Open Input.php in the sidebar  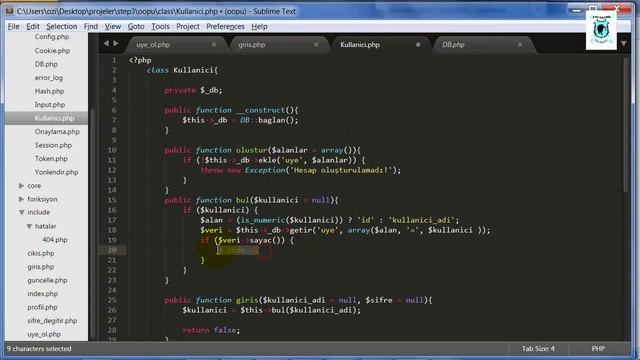[50, 104]
